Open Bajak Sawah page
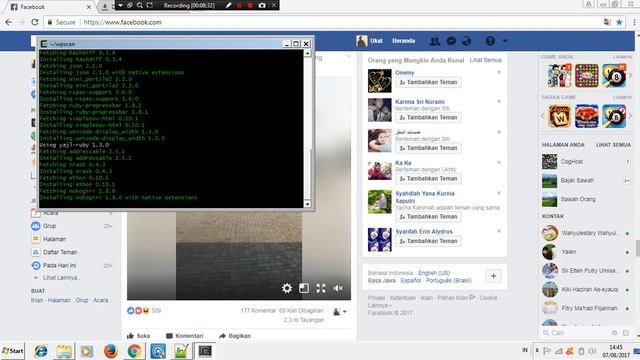 [577, 180]
